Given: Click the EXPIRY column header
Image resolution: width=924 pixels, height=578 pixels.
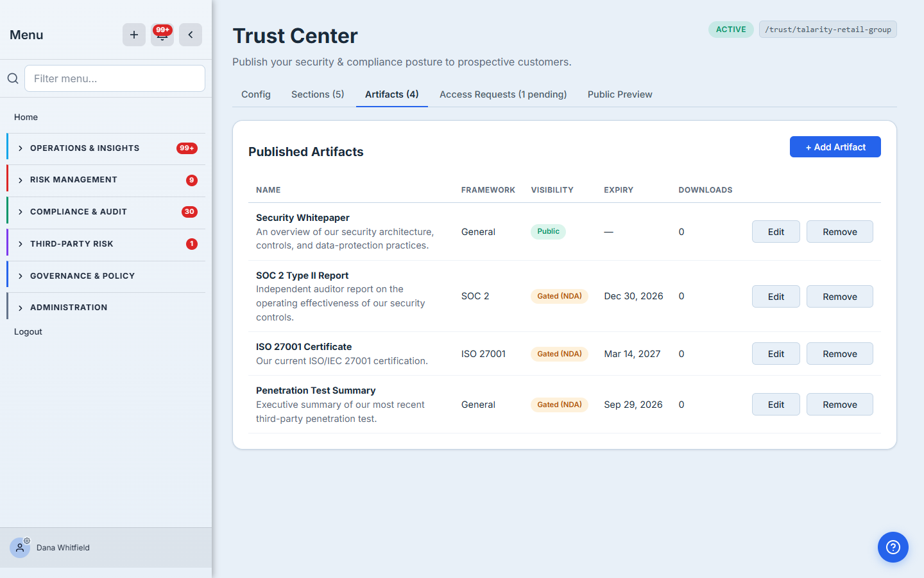Looking at the screenshot, I should [619, 190].
